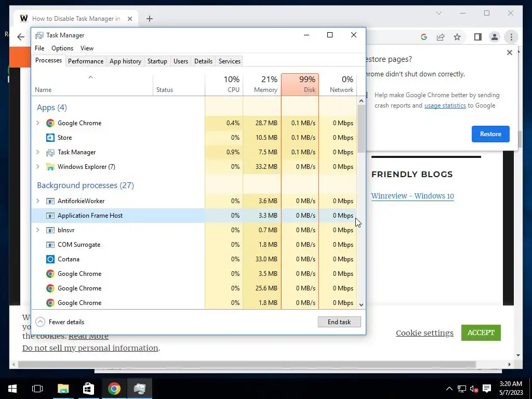The height and width of the screenshot is (399, 532).
Task: Sort processes by Disk column header
Action: [300, 85]
